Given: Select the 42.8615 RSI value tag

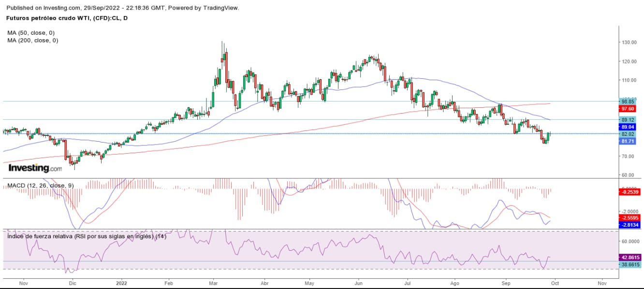Looking at the screenshot, I should (629, 258).
